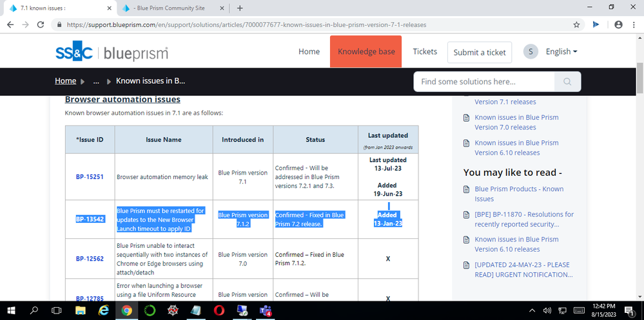Click the SS&C Blue Prism logo
Viewport: 644px width, 320px height.
[112, 52]
